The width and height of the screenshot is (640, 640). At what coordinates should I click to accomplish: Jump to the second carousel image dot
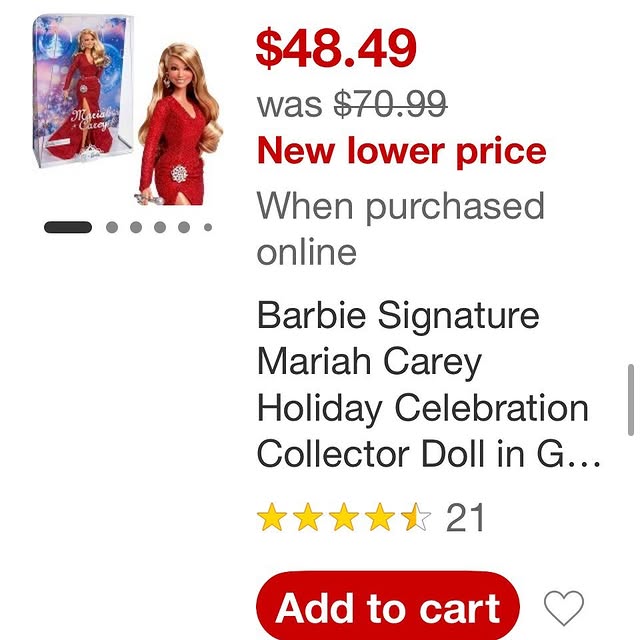click(x=111, y=227)
